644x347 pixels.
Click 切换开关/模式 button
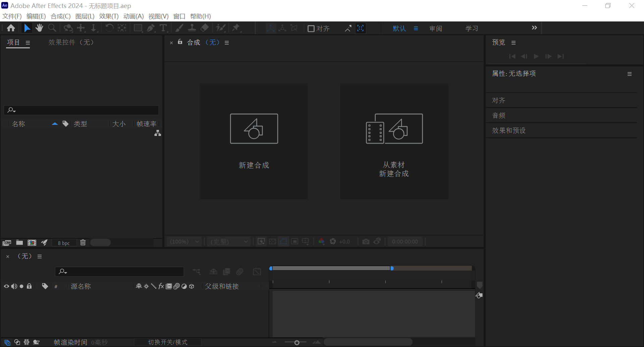(x=168, y=342)
